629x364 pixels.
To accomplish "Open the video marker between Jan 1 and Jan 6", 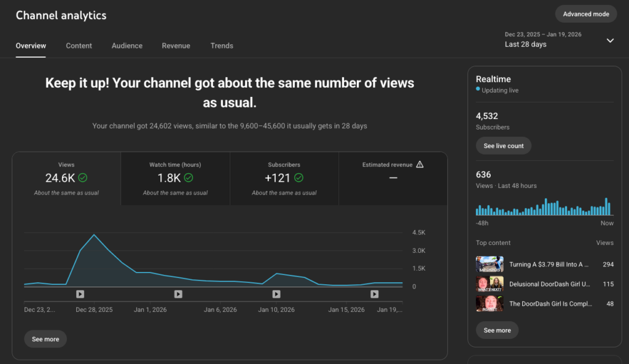I will (178, 295).
